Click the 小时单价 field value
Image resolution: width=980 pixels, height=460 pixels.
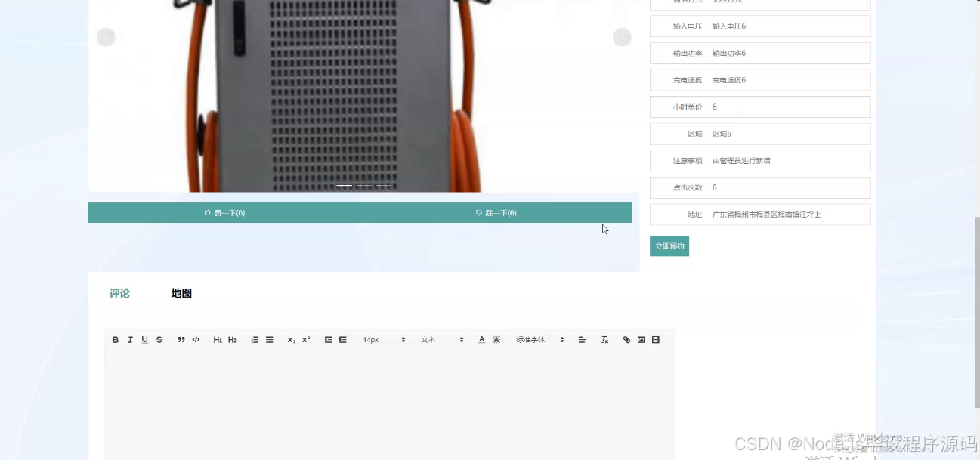pos(715,107)
